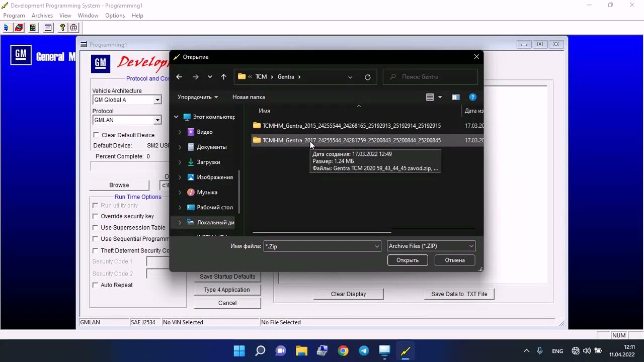Image resolution: width=644 pixels, height=362 pixels.
Task: Open the Упорядочить menu
Action: (198, 97)
